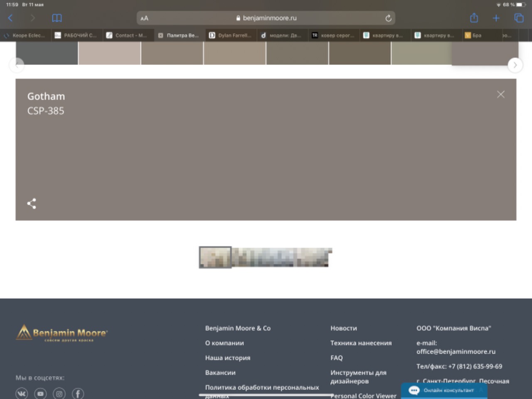Show all tabs overview icon
Screen dimensions: 532x399
(x=519, y=18)
